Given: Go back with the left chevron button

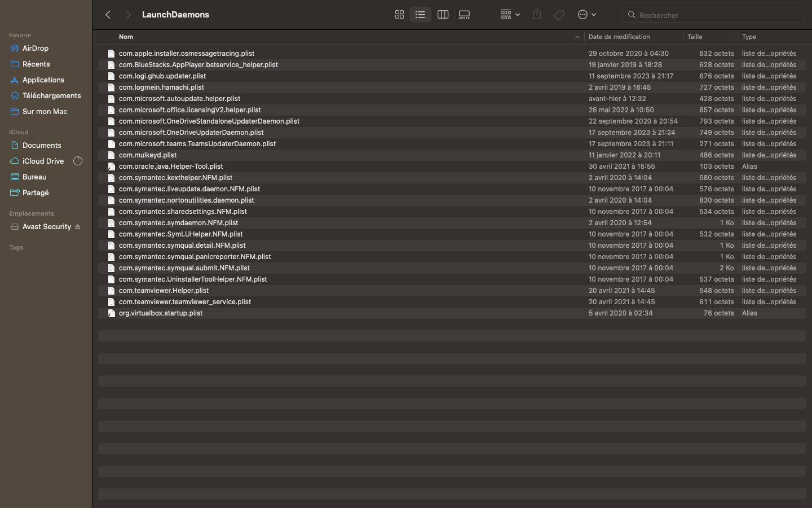Looking at the screenshot, I should tap(108, 15).
